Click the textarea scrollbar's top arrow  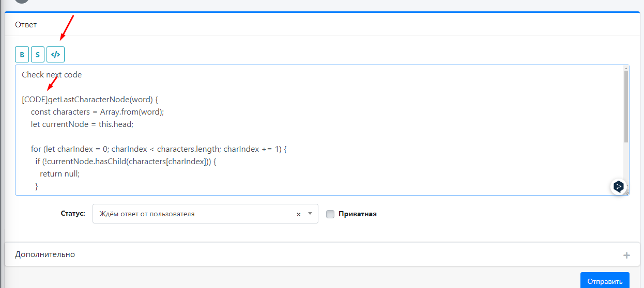click(x=626, y=68)
